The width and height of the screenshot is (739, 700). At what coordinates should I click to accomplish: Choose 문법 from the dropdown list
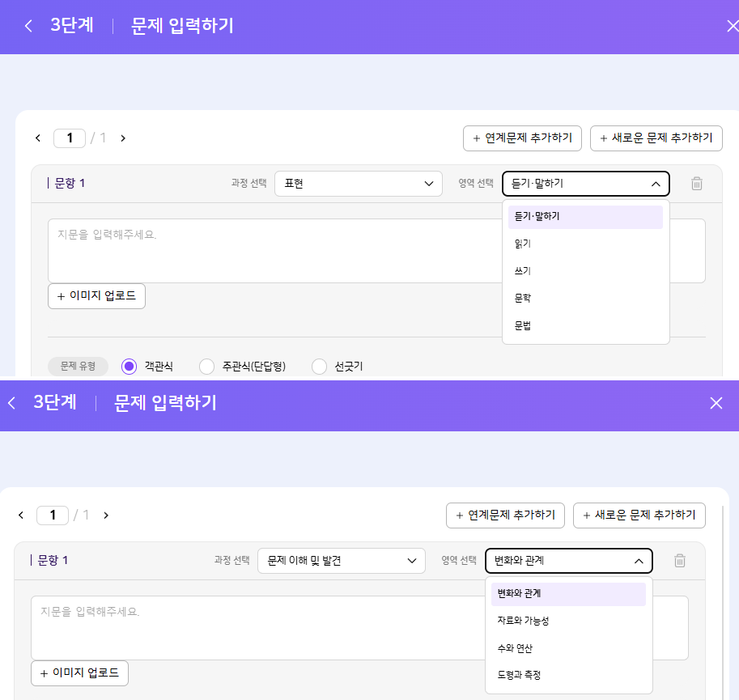tap(585, 325)
